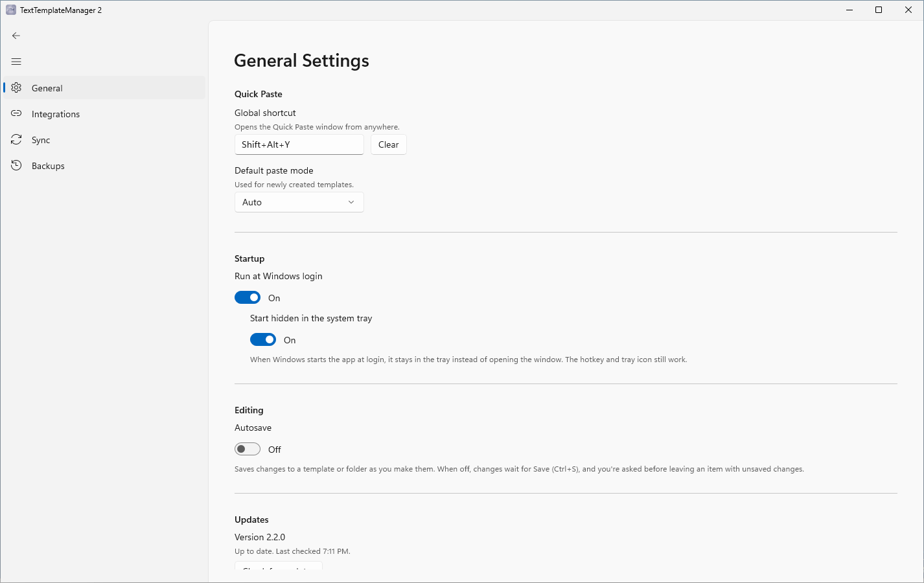
Task: Click the Updates section title
Action: 251,520
